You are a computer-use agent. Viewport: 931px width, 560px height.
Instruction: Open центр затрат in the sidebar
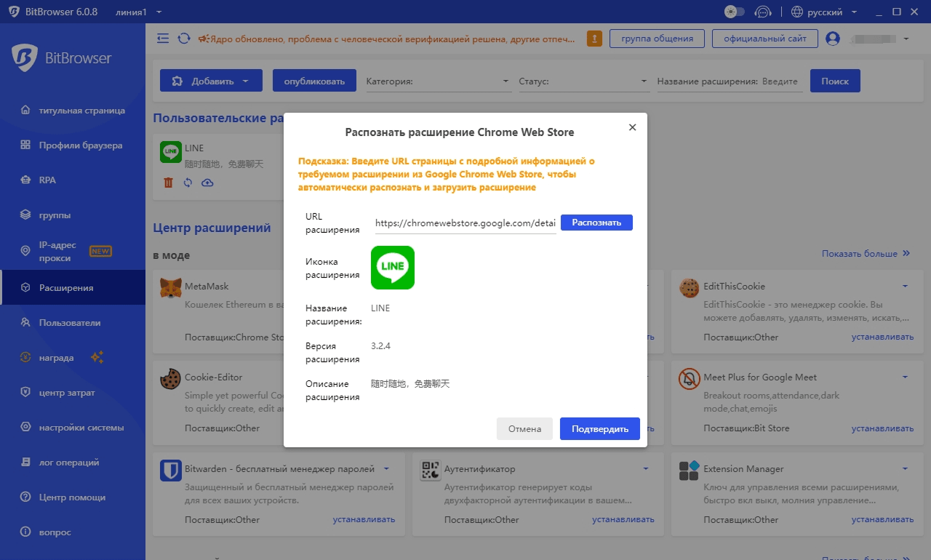click(73, 393)
